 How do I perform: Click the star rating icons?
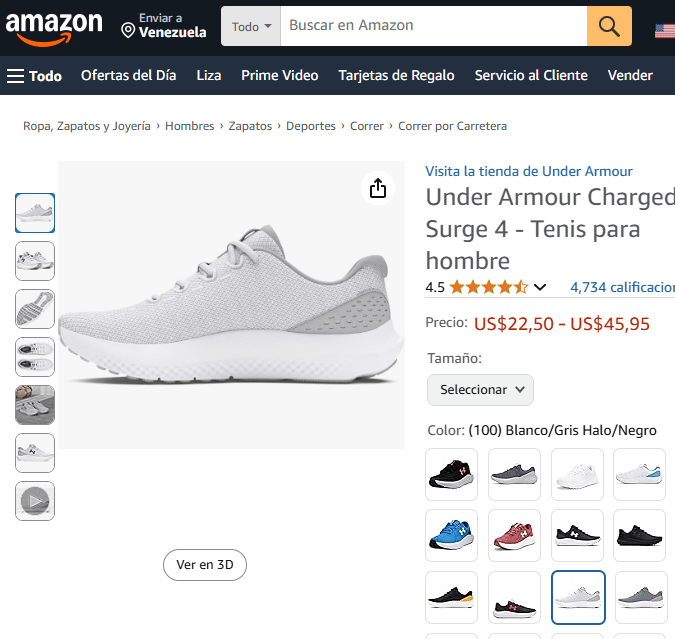[488, 288]
